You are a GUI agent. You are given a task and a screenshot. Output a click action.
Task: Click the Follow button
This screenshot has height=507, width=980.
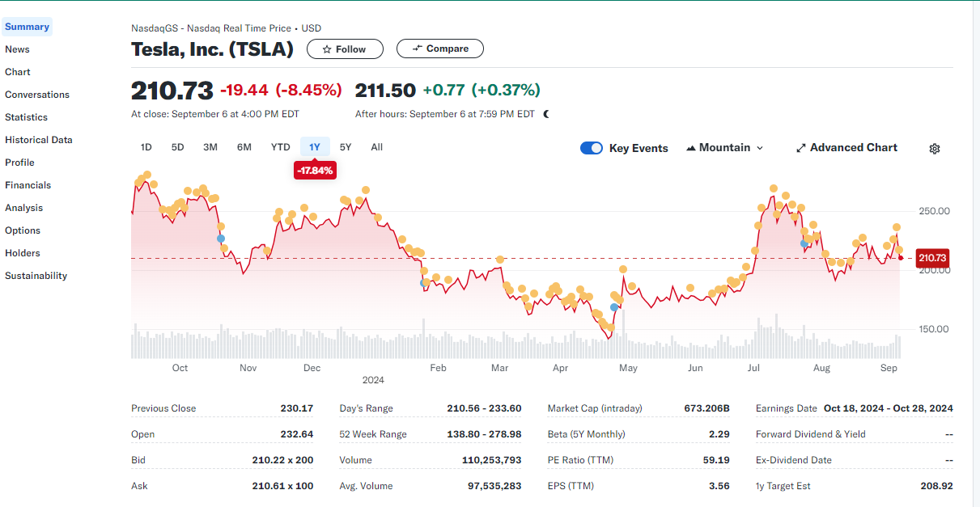(x=345, y=49)
